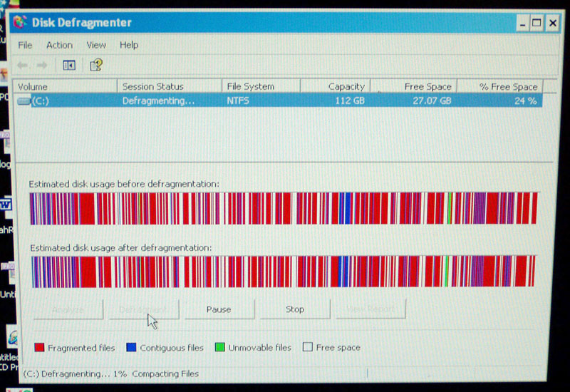This screenshot has width=570, height=392.
Task: Select the "27.07 GB" free space cell
Action: coord(432,100)
